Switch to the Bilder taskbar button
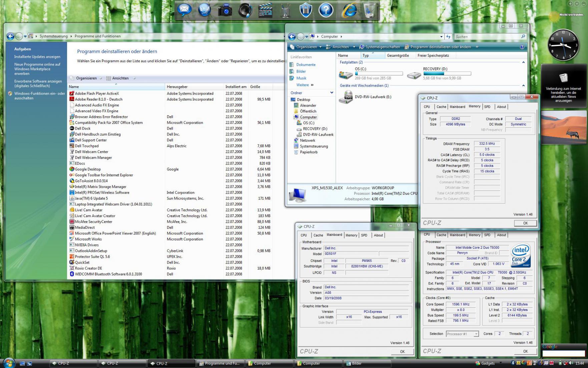Image resolution: width=588 pixels, height=368 pixels. coord(367,363)
